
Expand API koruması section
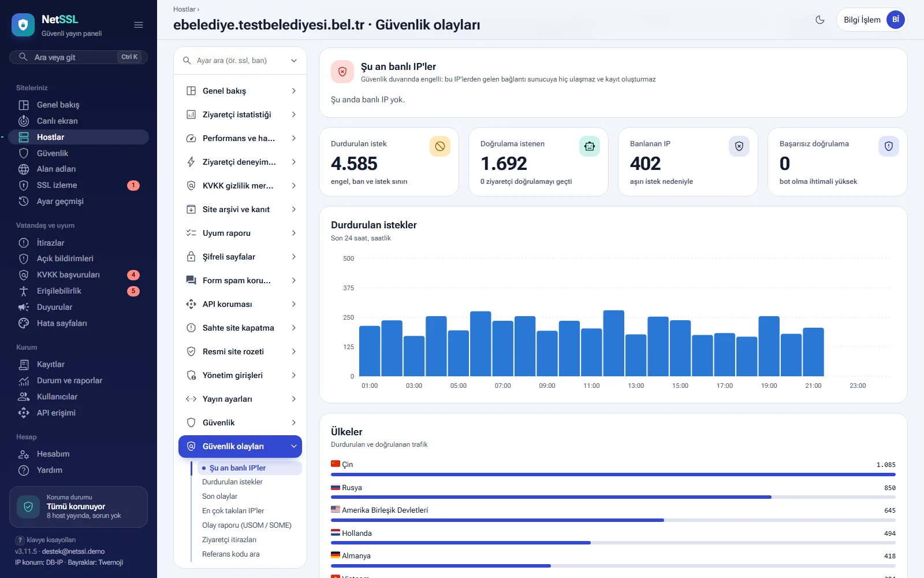tap(240, 304)
